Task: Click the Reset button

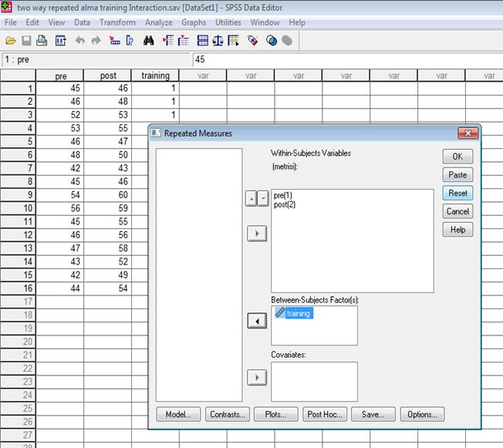Action: pyautogui.click(x=457, y=193)
